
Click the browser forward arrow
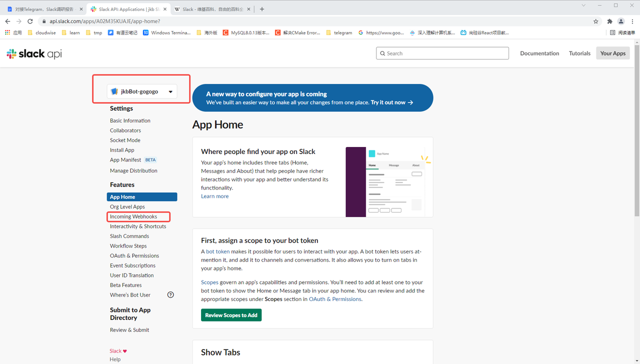(19, 21)
